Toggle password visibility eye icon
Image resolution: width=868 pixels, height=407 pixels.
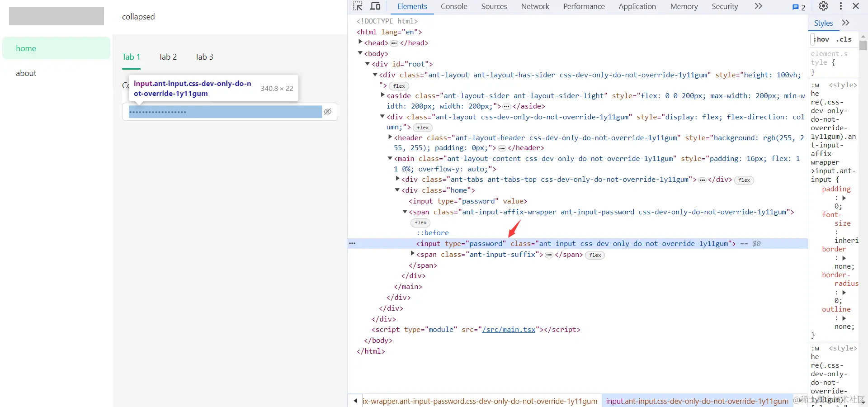[328, 112]
